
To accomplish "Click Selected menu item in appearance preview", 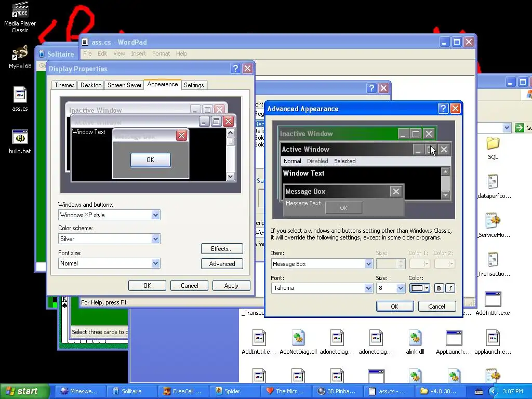I will click(345, 161).
